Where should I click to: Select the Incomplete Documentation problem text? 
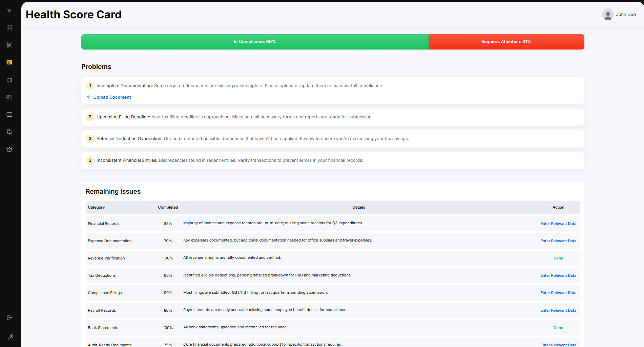pyautogui.click(x=239, y=86)
